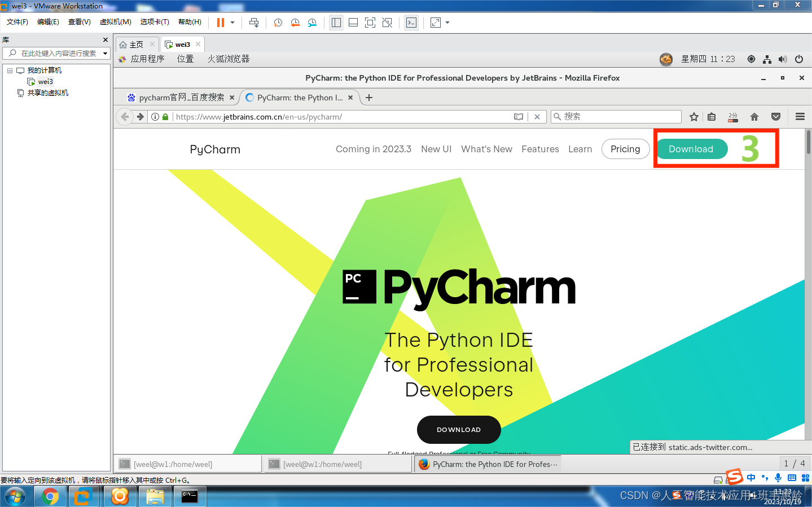The image size is (812, 507).
Task: Open the power options dropdown next to pause
Action: click(x=232, y=23)
